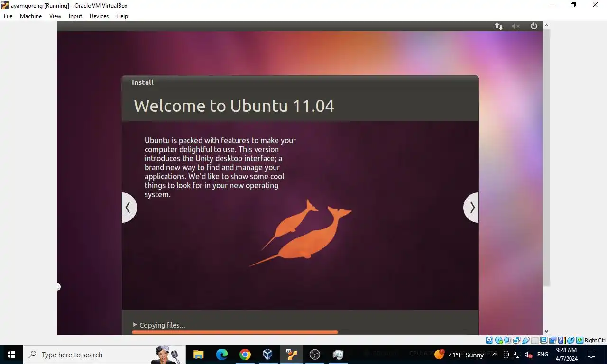Open the muted sound indicator in Ubuntu panel
Screen dimensions: 607x364
516,26
